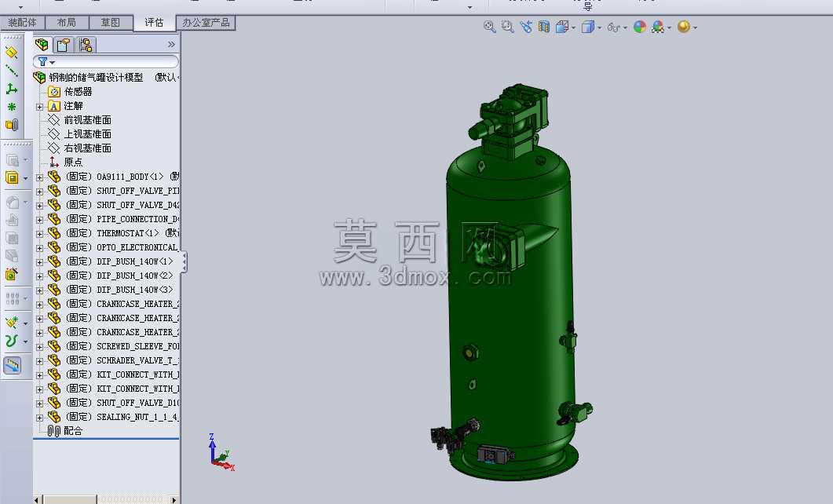This screenshot has height=504, width=833.
Task: Click the Hide/Show Items glasses icon
Action: click(x=614, y=27)
